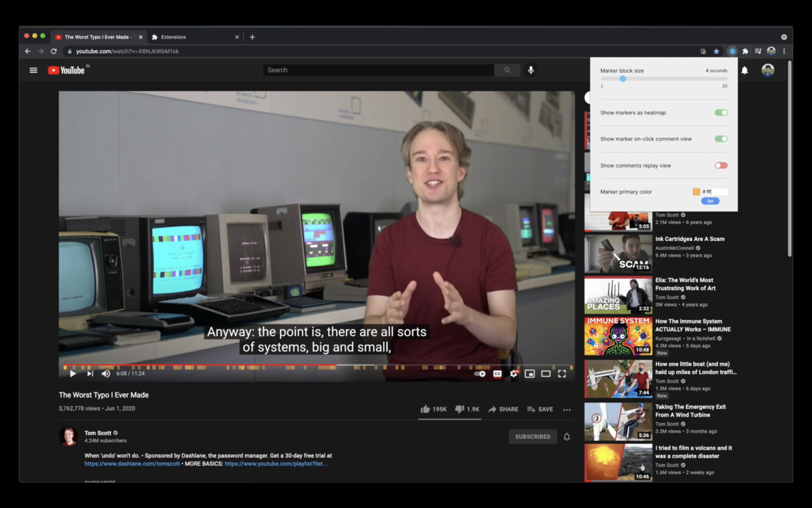Viewport: 812px width, 508px height.
Task: Open the dashlane.com/tomscott link
Action: tap(132, 464)
